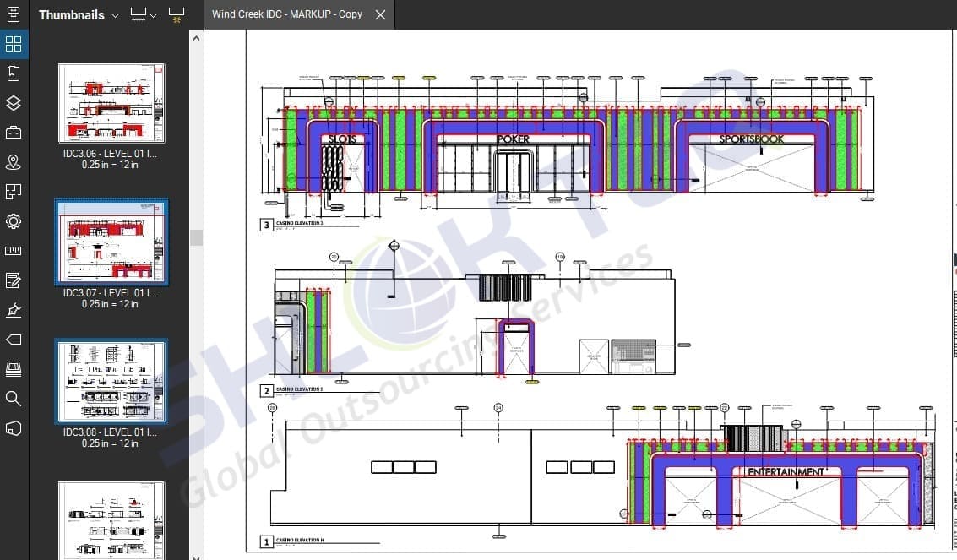Select the Thumbnails grid panel icon
Viewport: 957px width, 560px height.
click(14, 44)
